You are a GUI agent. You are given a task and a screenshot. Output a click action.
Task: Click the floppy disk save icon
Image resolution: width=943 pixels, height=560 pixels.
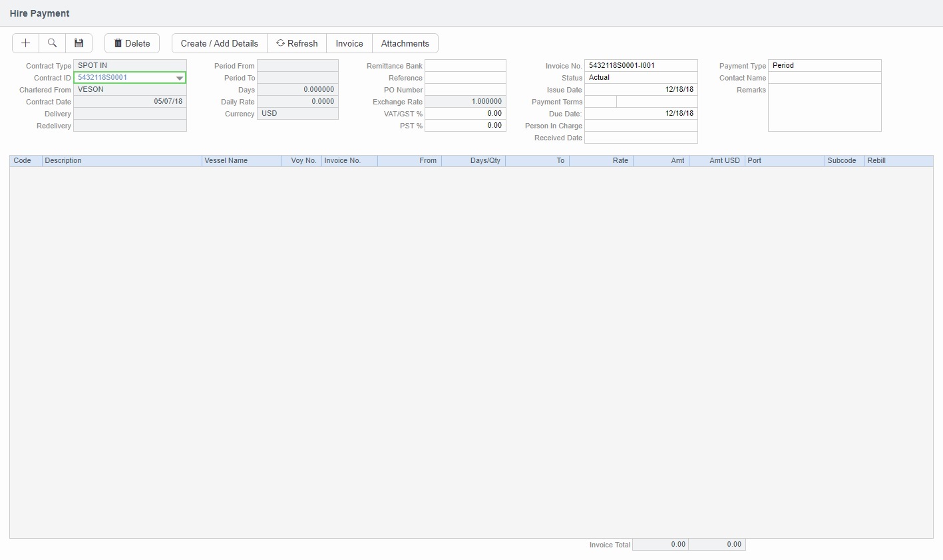(79, 43)
